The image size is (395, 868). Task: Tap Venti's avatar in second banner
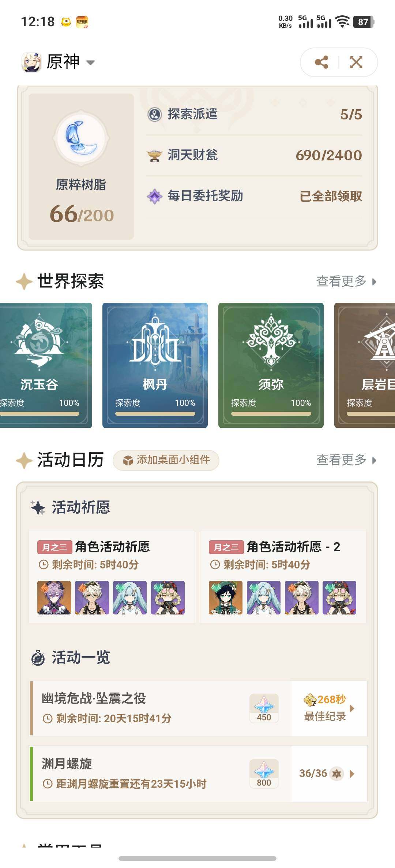tap(226, 598)
